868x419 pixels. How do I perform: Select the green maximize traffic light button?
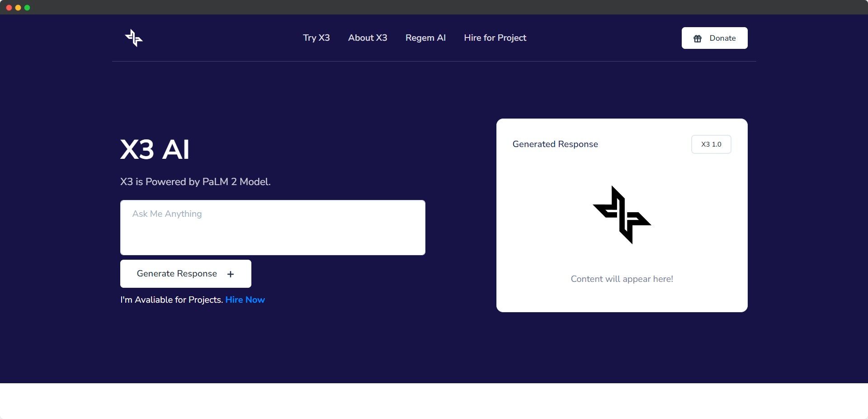tap(27, 7)
